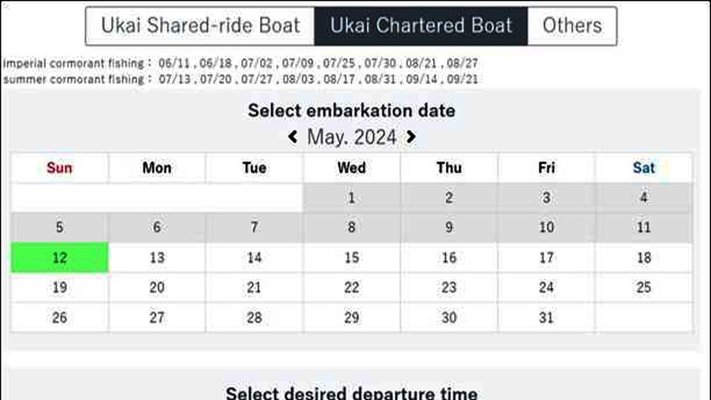Pick May 13 on the calendar
Screen dimensions: 711x400
pyautogui.click(x=157, y=258)
